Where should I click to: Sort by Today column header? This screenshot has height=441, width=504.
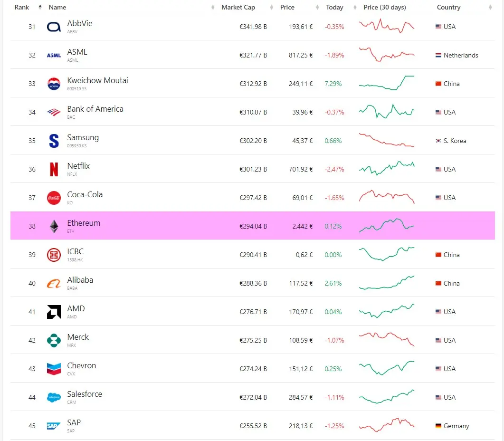pyautogui.click(x=334, y=7)
